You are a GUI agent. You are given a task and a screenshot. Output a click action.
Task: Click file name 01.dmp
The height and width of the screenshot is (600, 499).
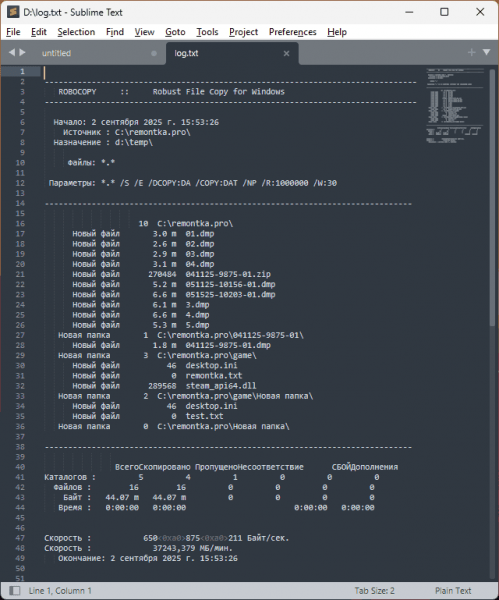(200, 234)
